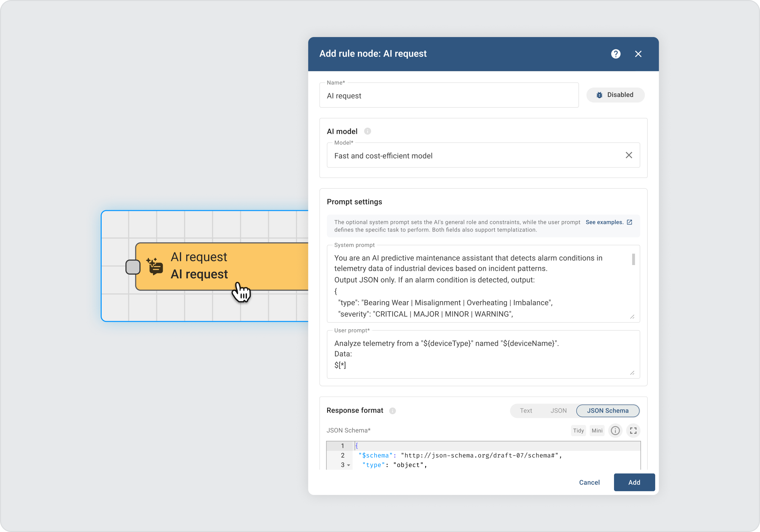Collapse the code fold arrow on line 3
The image size is (760, 532).
pos(349,465)
